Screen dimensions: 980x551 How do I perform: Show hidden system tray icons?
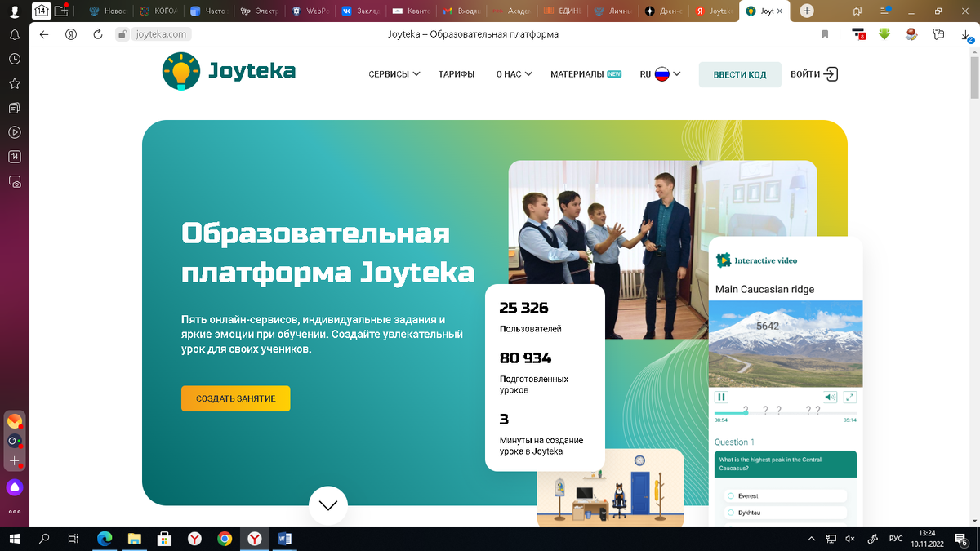(811, 539)
